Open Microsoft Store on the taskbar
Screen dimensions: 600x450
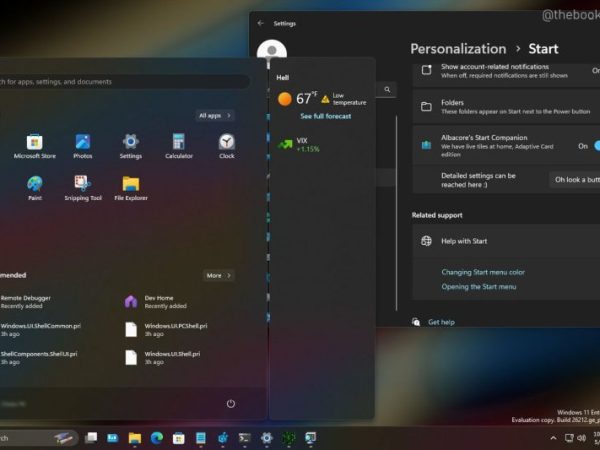(x=178, y=438)
